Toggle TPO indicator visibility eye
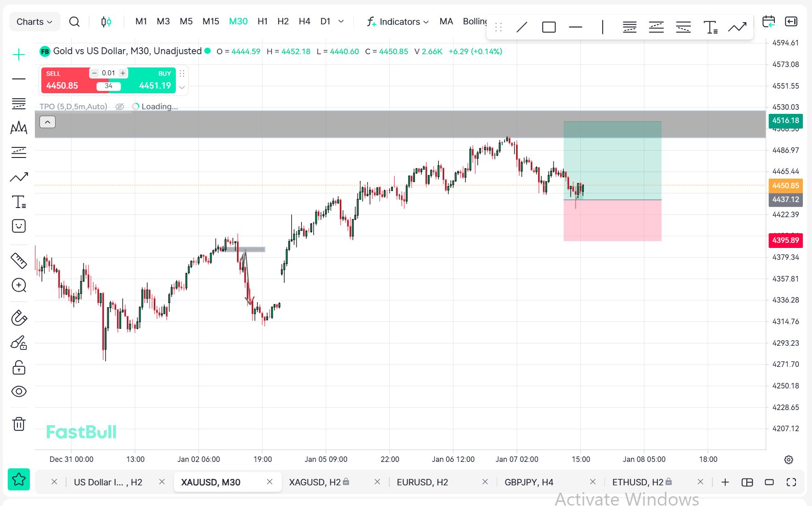The image size is (812, 506). coord(120,107)
